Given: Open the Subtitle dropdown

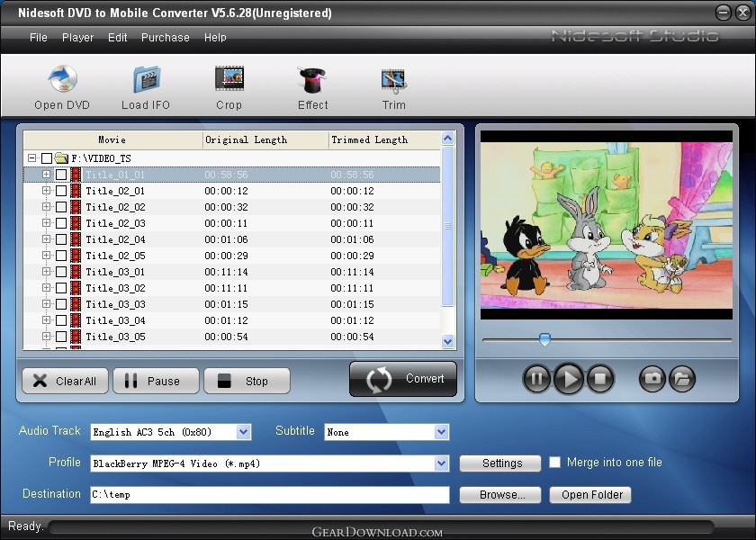Looking at the screenshot, I should click(x=441, y=432).
